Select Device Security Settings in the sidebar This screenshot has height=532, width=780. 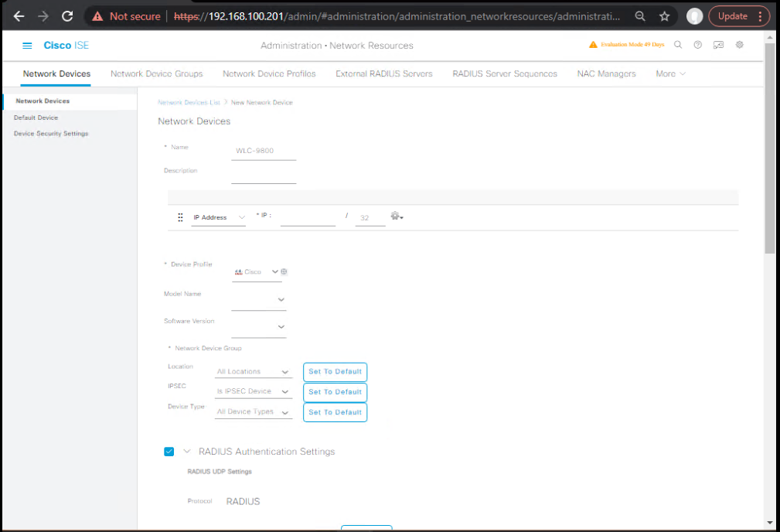pos(51,134)
